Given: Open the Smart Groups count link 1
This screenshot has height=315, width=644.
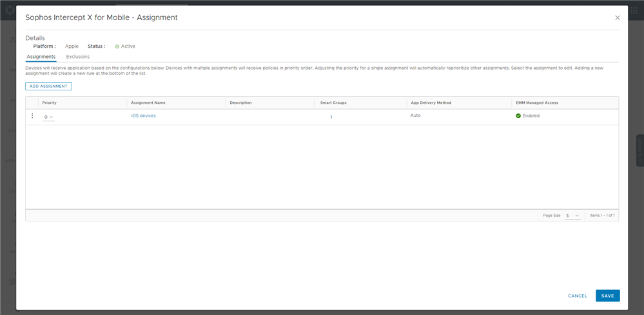Looking at the screenshot, I should (x=331, y=117).
